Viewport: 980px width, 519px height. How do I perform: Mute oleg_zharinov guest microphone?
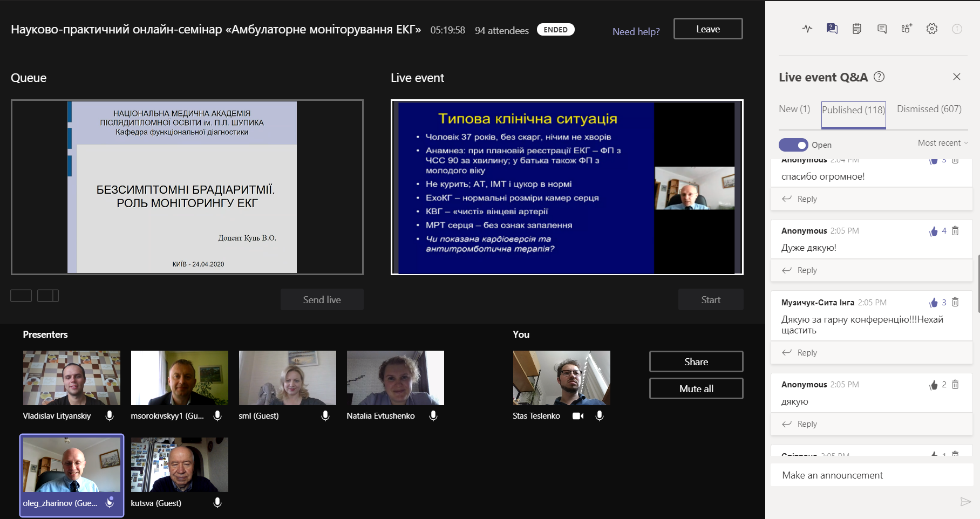pos(110,503)
